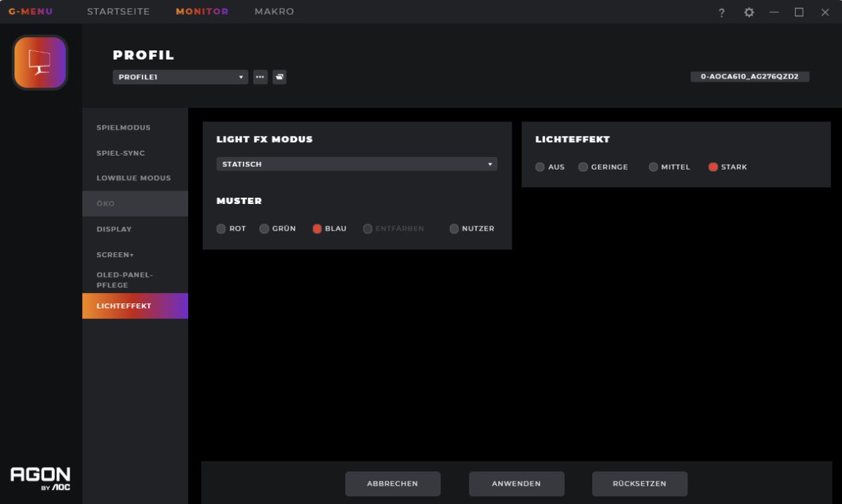Click the copy profile icon
Image resolution: width=842 pixels, height=504 pixels.
[279, 77]
